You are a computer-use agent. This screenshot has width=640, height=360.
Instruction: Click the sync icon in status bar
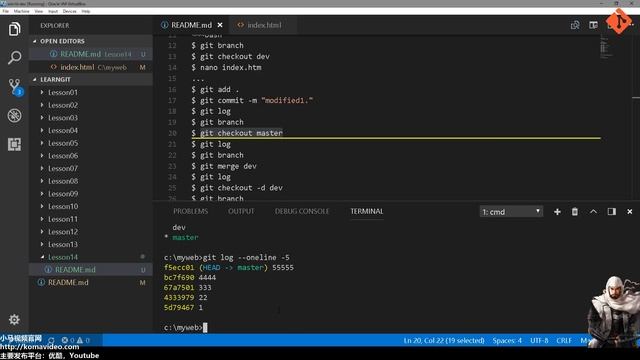pos(51,340)
